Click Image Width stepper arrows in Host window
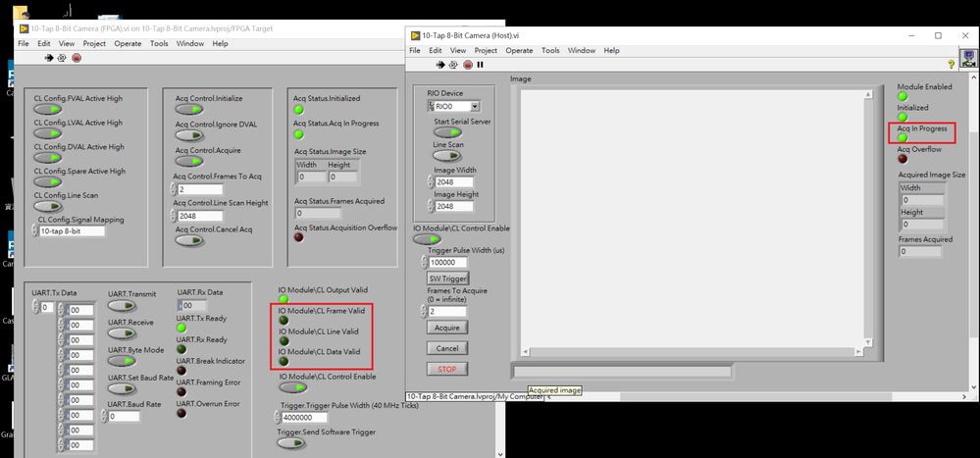Image resolution: width=980 pixels, height=458 pixels. [431, 182]
